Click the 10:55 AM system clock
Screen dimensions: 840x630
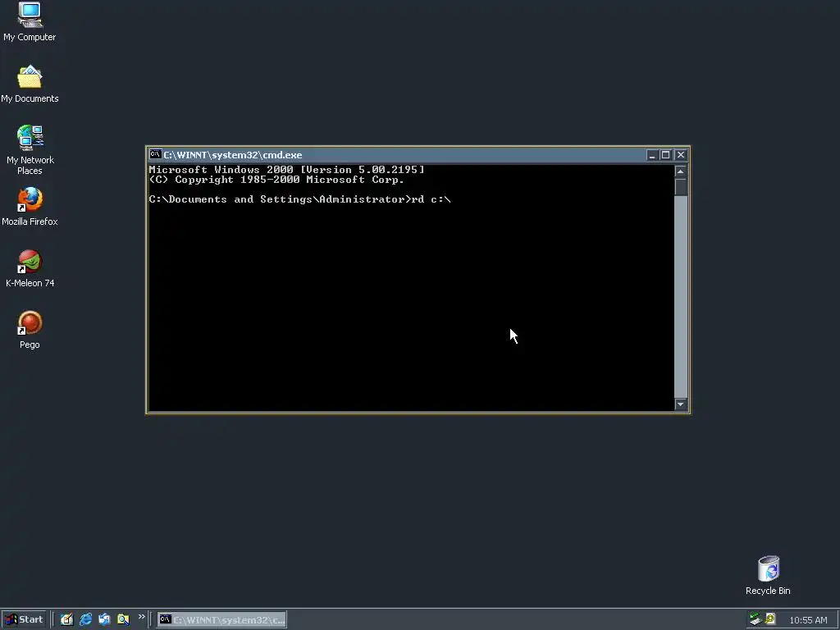pyautogui.click(x=808, y=620)
